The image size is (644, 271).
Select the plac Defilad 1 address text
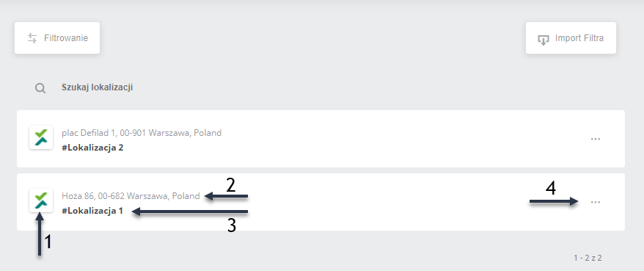(x=142, y=133)
